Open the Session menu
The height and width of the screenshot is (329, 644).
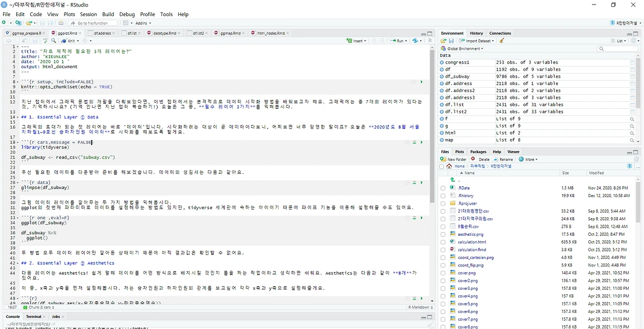pos(89,14)
